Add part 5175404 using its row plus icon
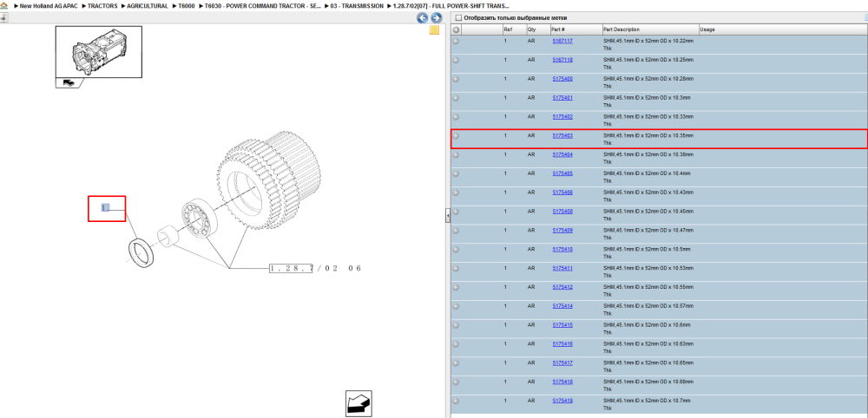868x418 pixels. click(457, 154)
